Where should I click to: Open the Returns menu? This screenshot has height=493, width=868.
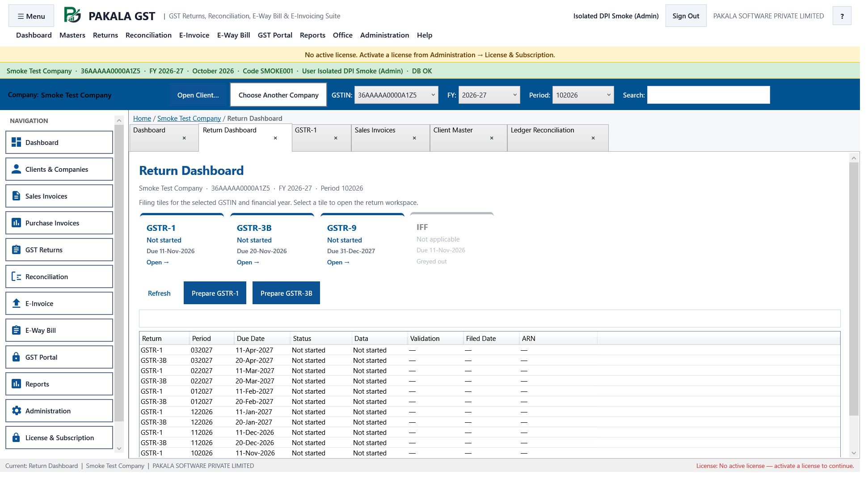click(105, 35)
